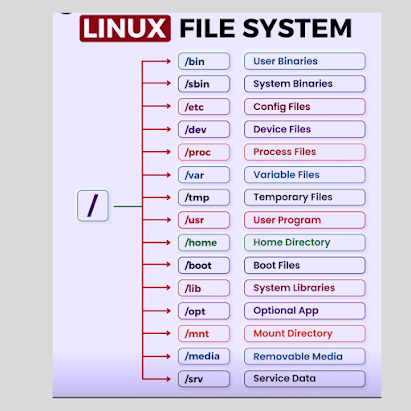Select the /opt directory label
Viewport: 411px width, 411px height.
pyautogui.click(x=204, y=311)
